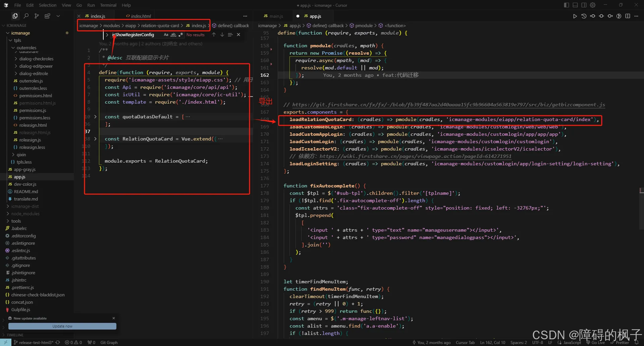The width and height of the screenshot is (644, 346).
Task: Open the Terminal menu
Action: coord(108,5)
